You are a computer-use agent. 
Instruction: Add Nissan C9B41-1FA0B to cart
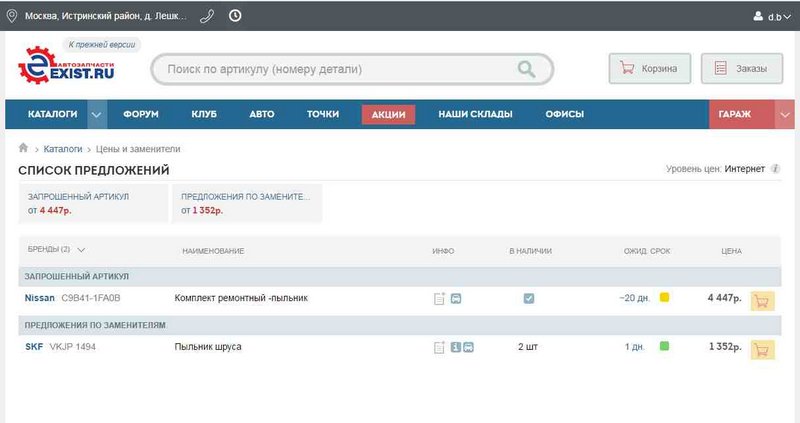tap(762, 301)
